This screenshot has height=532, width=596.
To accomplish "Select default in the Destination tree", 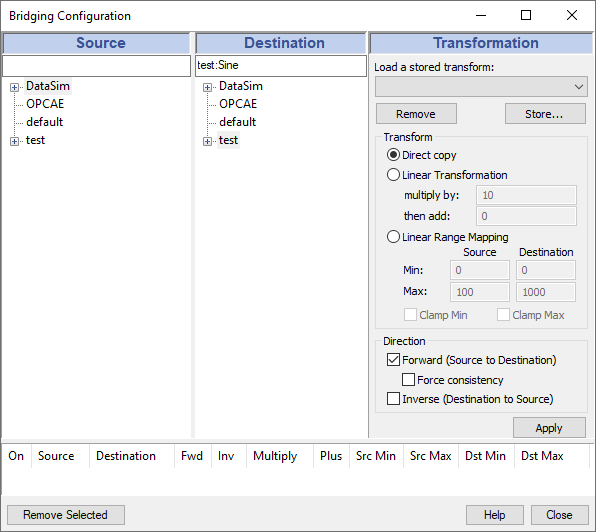I will (x=238, y=122).
